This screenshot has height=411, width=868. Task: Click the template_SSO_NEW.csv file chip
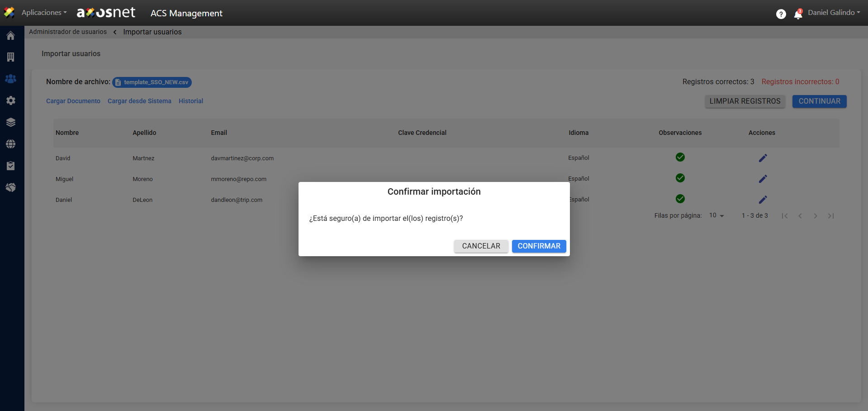152,82
